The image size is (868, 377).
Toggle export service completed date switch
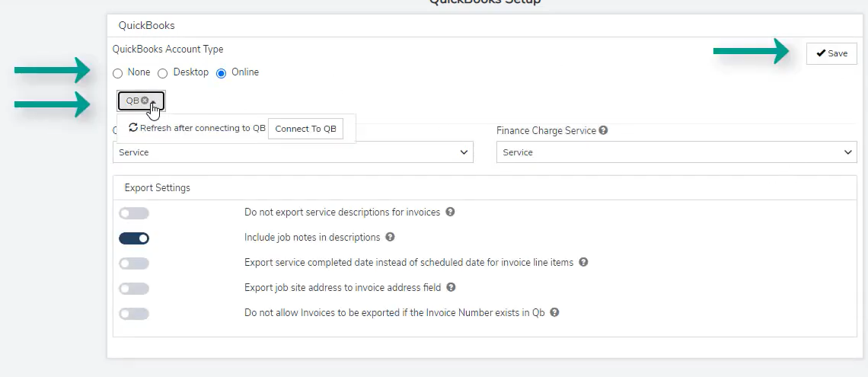134,264
